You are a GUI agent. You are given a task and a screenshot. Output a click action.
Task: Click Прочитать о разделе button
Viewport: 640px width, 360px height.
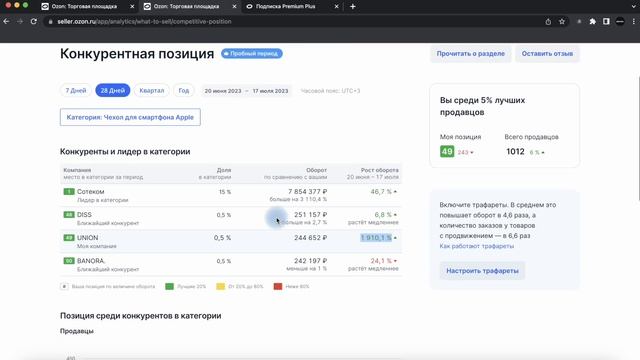[x=471, y=53]
